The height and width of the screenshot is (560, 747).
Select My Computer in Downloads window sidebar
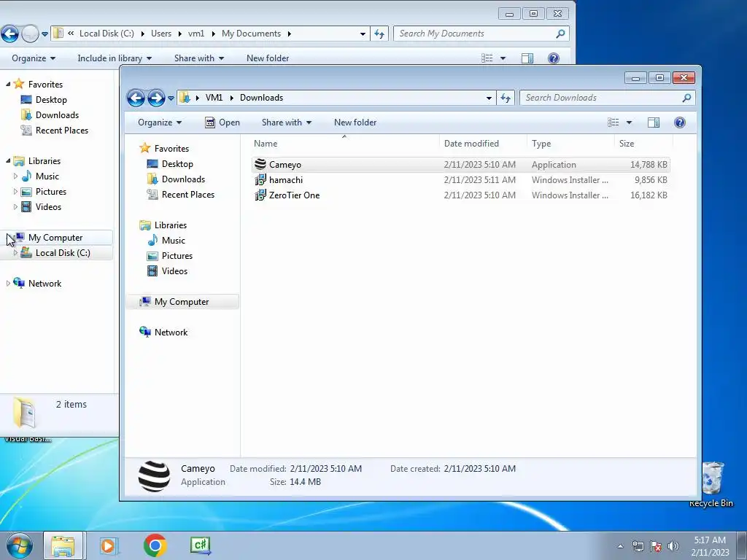182,302
